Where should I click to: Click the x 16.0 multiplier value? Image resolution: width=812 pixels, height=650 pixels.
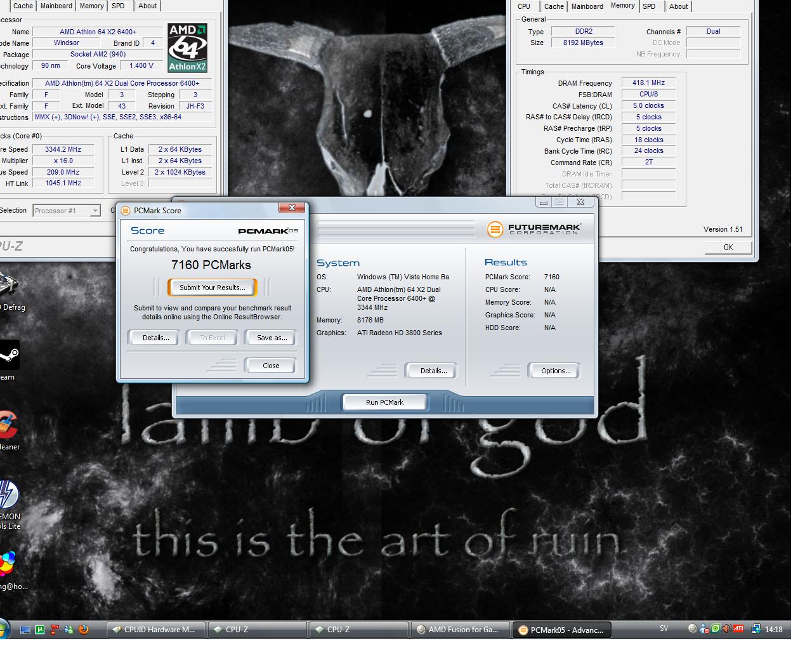point(63,161)
